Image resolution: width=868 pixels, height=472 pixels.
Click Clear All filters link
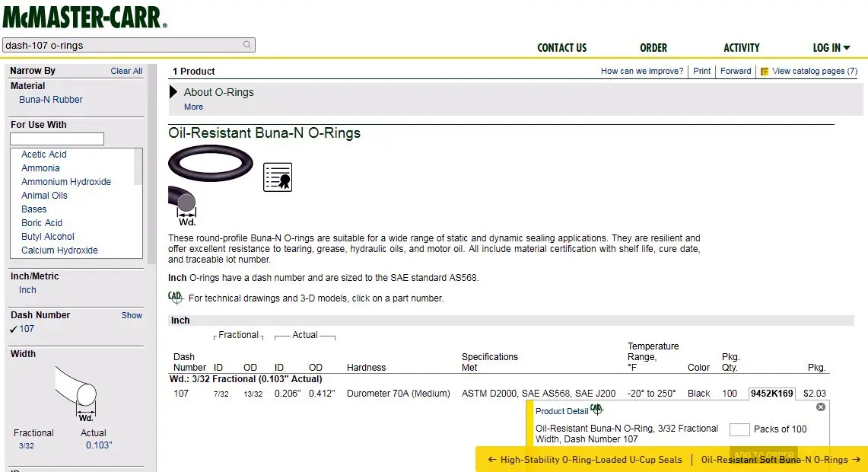[126, 71]
